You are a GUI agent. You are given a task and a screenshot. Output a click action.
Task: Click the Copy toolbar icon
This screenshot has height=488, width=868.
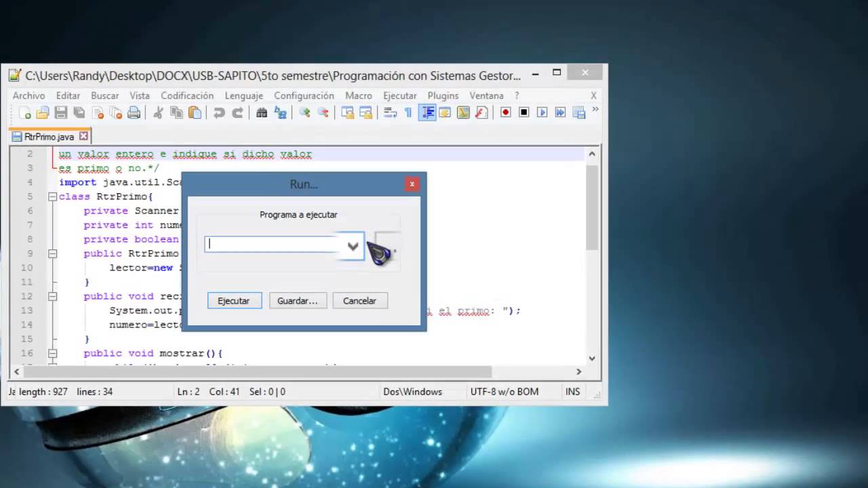176,113
